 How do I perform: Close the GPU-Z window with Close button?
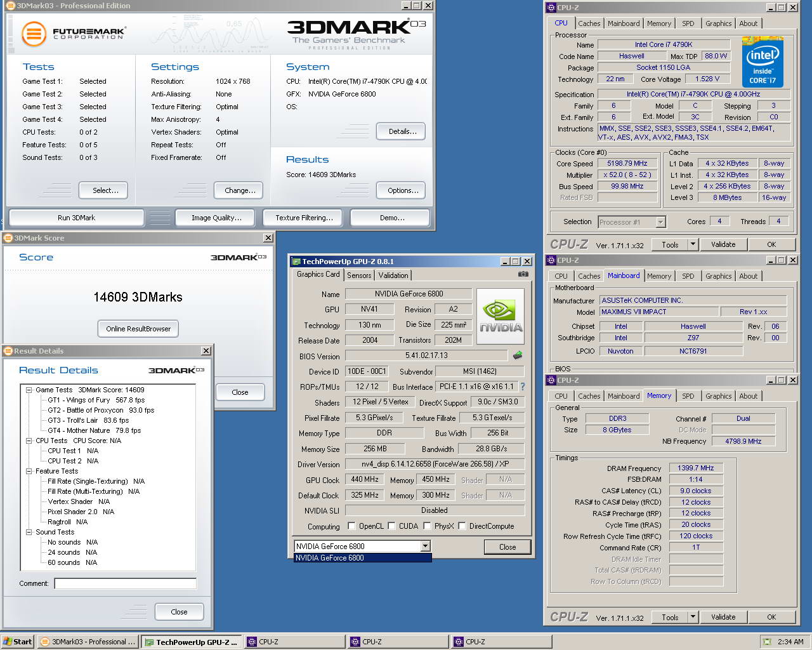click(x=507, y=547)
